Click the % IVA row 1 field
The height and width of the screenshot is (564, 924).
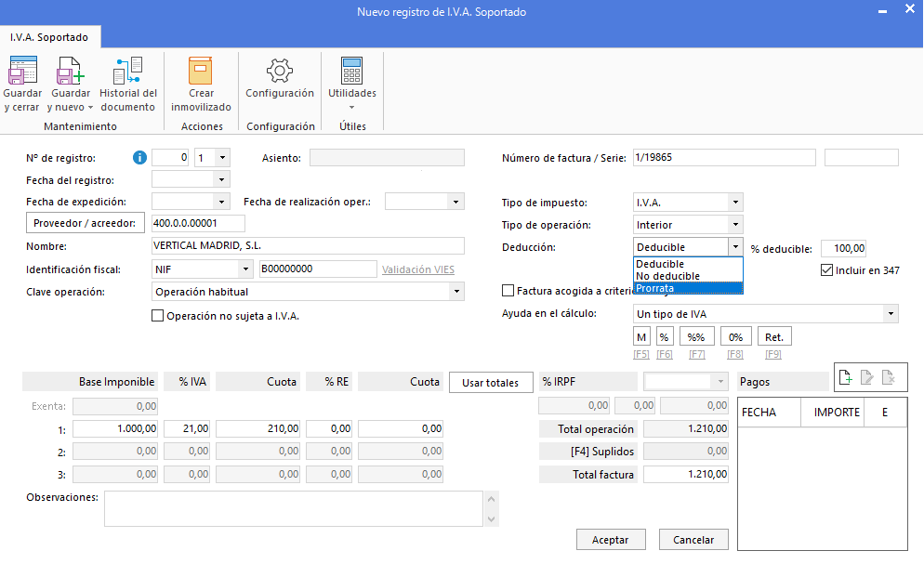187,428
